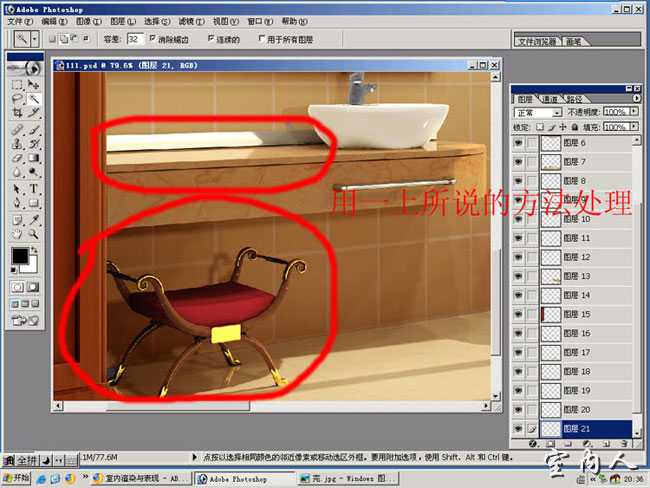Hide layer 图层 12 eye icon
Screen dimensions: 650x488
pyautogui.click(x=518, y=257)
